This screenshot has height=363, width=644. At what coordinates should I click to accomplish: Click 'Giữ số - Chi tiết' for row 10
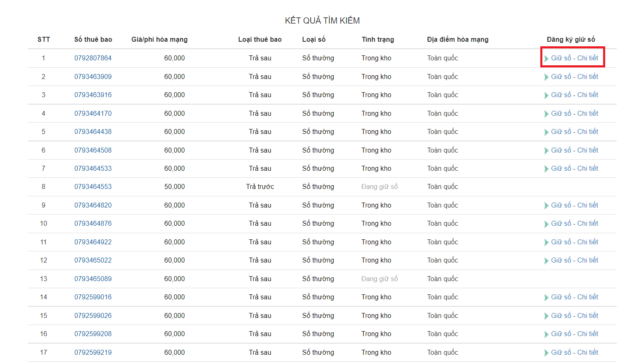pos(575,224)
